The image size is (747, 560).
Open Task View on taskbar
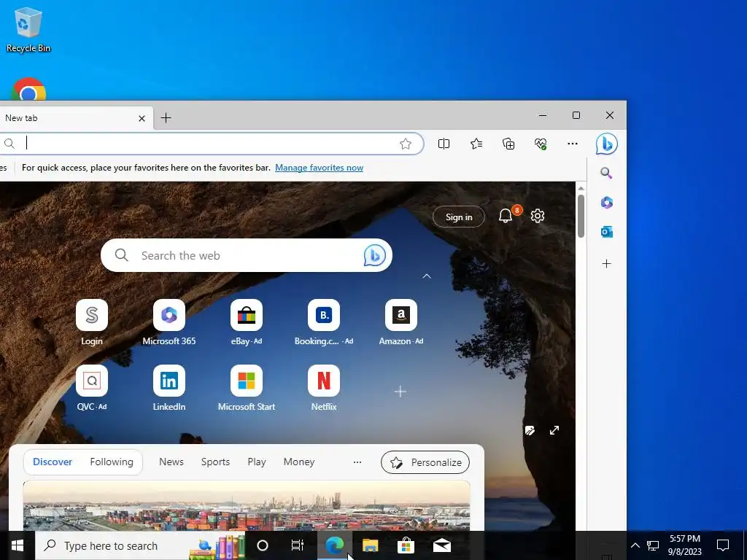click(298, 545)
